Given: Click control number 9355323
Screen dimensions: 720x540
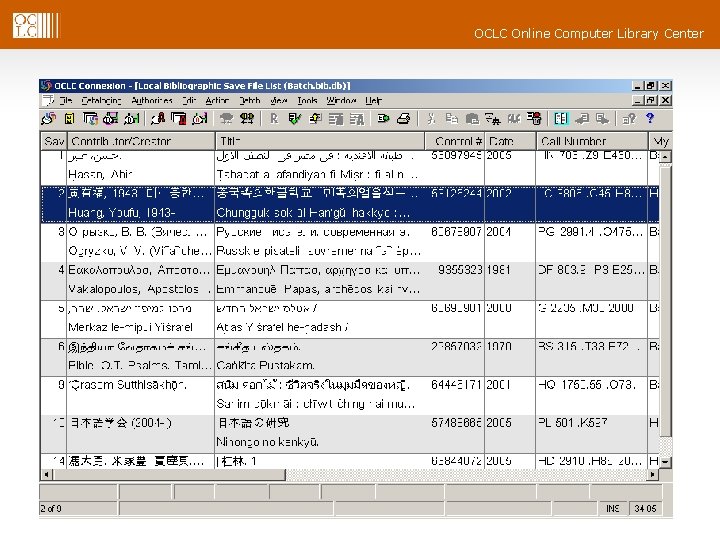Looking at the screenshot, I should tap(460, 270).
